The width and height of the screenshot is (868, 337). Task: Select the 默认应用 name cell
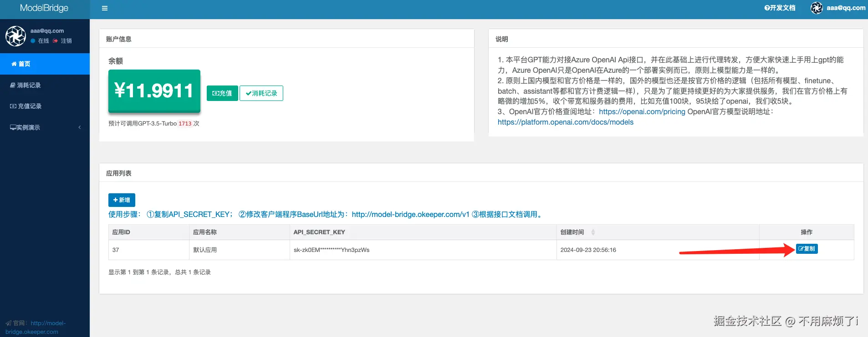(x=239, y=250)
